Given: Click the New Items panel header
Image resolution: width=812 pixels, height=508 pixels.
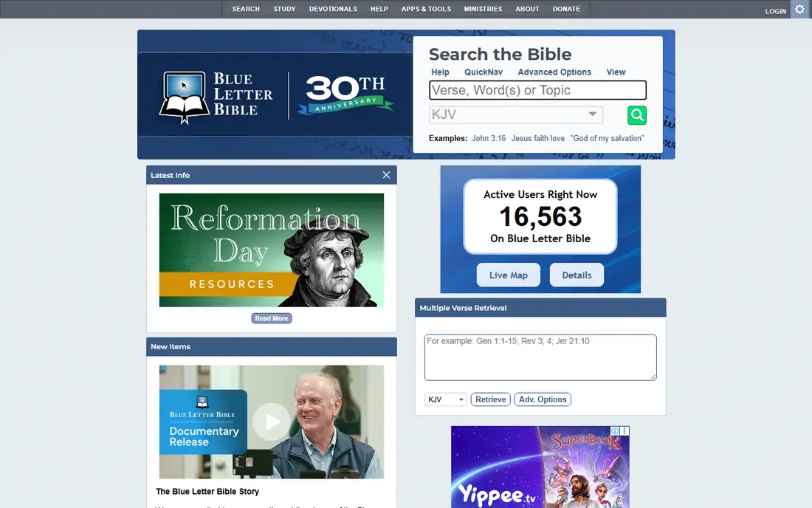Looking at the screenshot, I should tap(272, 347).
